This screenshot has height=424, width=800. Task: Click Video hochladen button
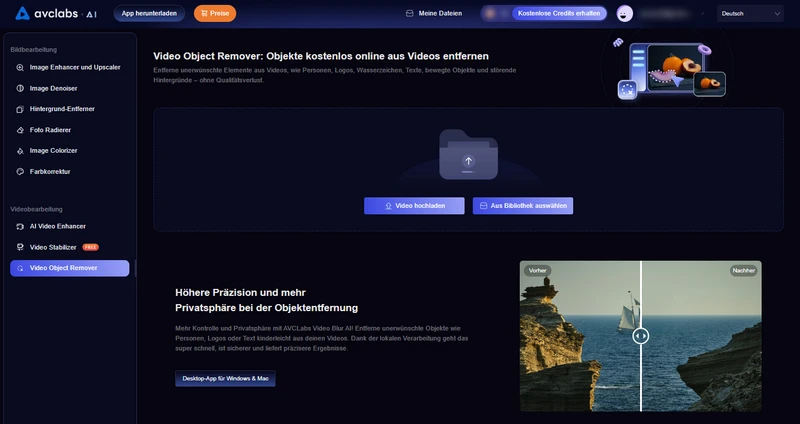[x=414, y=206]
